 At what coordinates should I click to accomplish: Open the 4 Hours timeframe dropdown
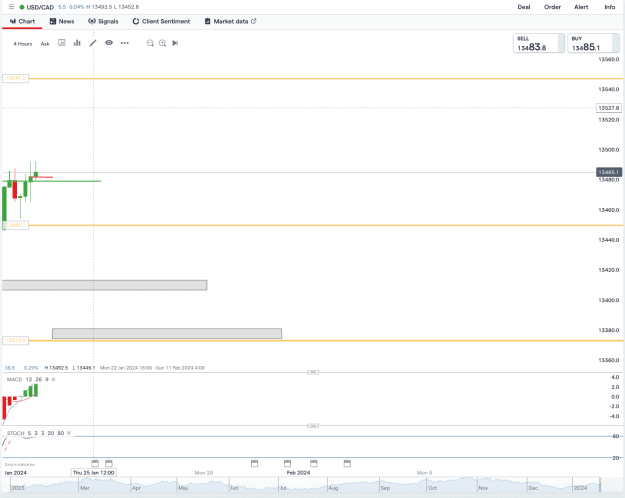pyautogui.click(x=23, y=44)
